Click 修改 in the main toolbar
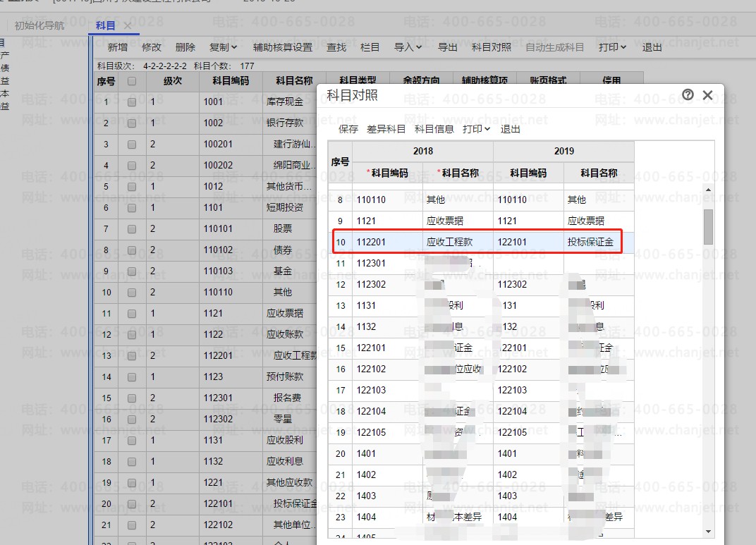Viewport: 756px width, 545px height. tap(152, 47)
